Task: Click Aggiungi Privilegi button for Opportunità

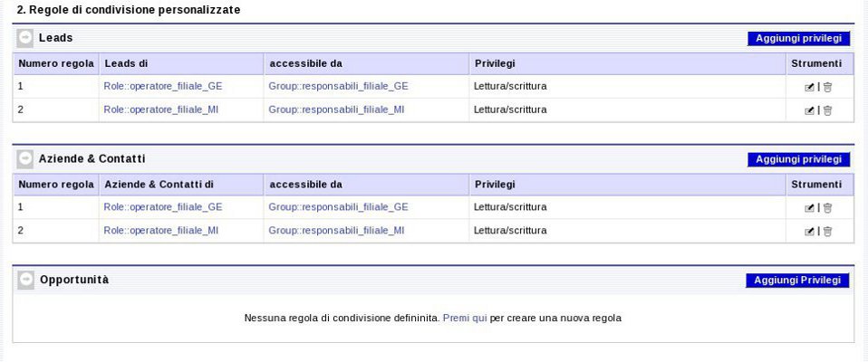Action: click(797, 281)
